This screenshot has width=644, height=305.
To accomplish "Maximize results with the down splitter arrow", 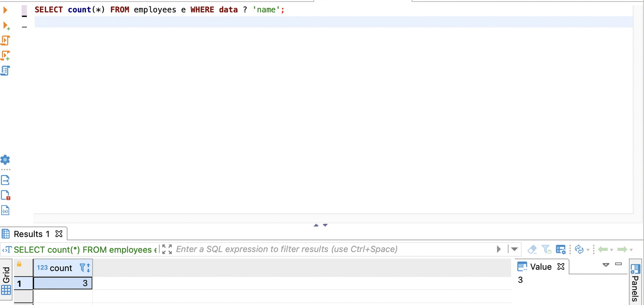I will 325,225.
